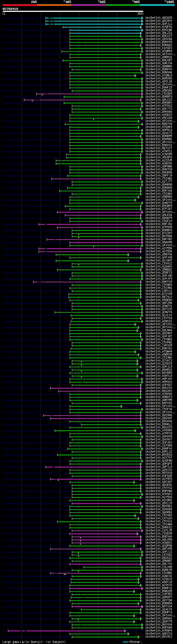Select the UniRef100_Q8S3Q7 label
Image resolution: width=177 pixels, height=644 pixels.
[159, 482]
